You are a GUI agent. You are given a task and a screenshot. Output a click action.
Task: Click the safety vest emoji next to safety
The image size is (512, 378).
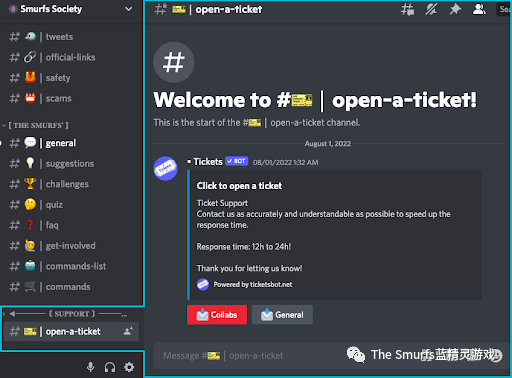(30, 78)
